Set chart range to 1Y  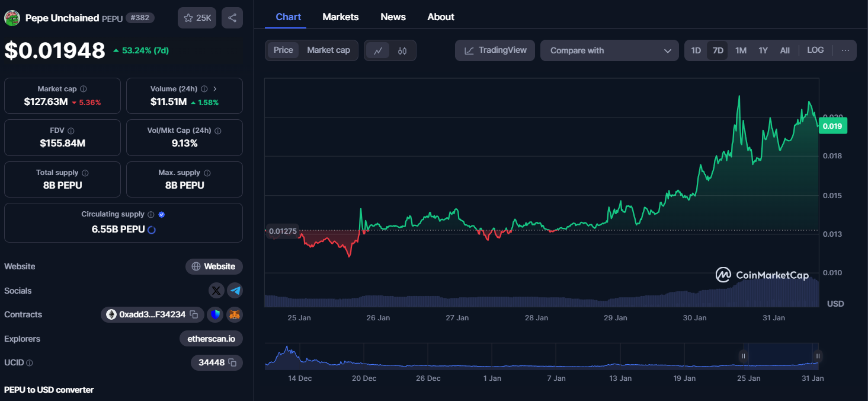(763, 50)
